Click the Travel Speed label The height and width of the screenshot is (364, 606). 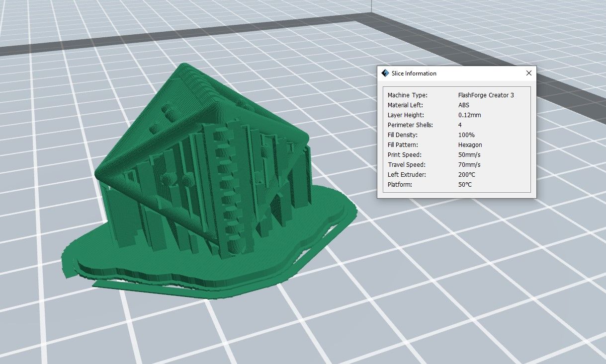click(x=406, y=165)
